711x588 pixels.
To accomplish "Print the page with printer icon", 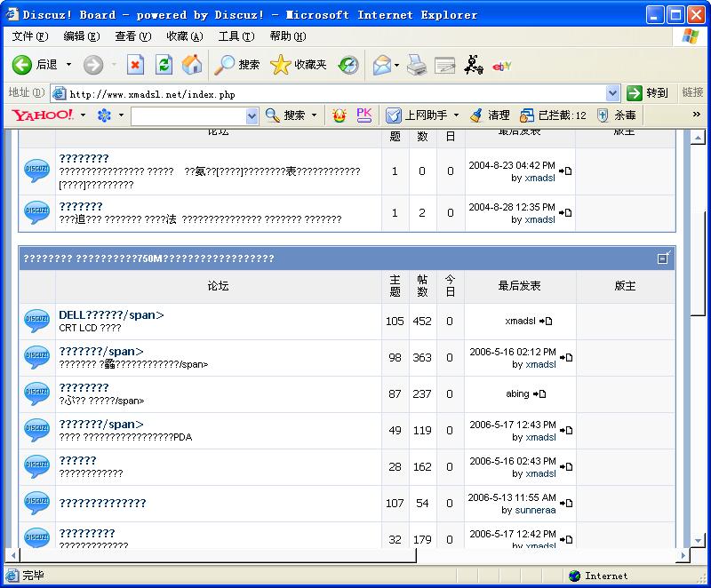I will 416,65.
